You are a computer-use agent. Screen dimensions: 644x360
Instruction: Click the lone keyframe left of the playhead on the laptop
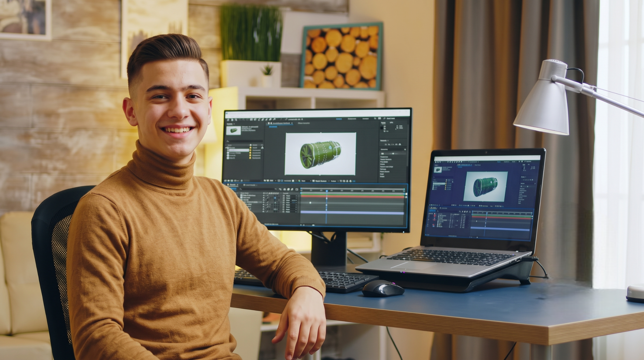[477, 221]
